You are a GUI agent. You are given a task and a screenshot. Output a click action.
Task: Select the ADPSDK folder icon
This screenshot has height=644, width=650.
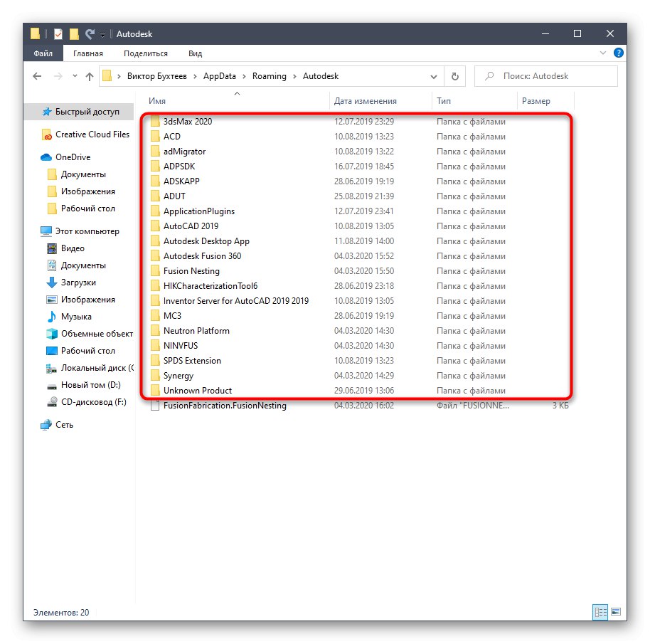coord(155,167)
